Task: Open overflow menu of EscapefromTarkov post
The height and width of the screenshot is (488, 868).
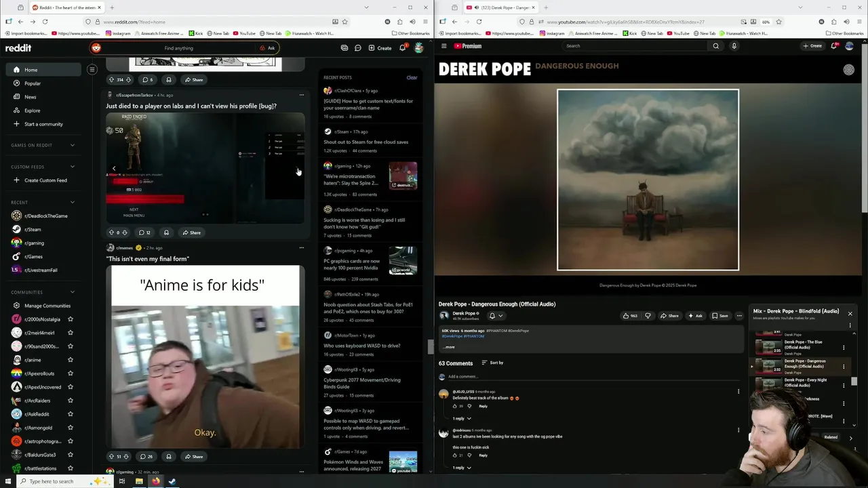Action: pos(302,95)
